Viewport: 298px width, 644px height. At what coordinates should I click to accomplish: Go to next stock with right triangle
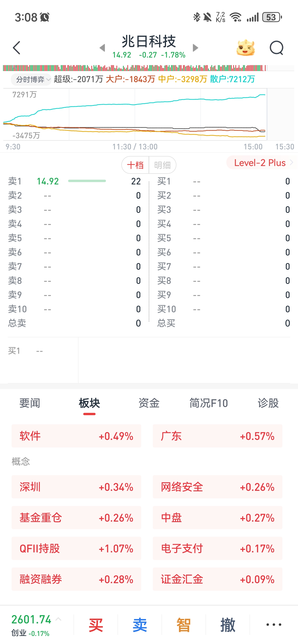click(x=195, y=48)
